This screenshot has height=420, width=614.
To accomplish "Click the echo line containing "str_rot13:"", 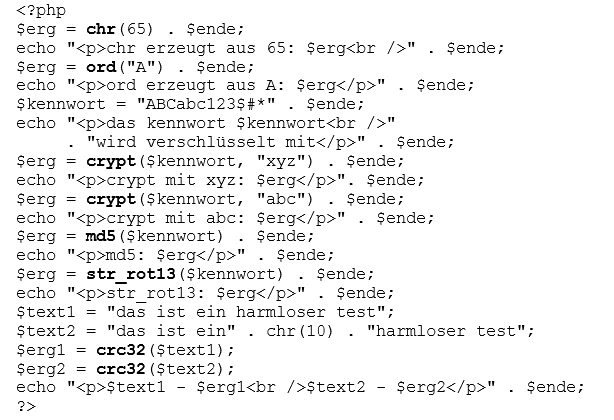I will click(200, 293).
